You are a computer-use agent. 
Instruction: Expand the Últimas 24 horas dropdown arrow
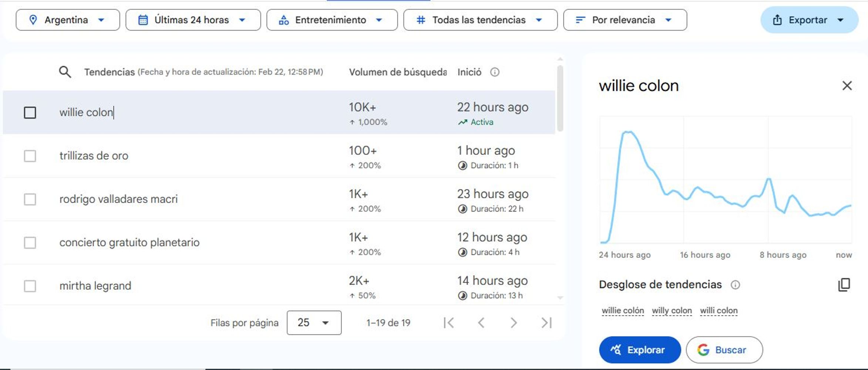point(242,20)
